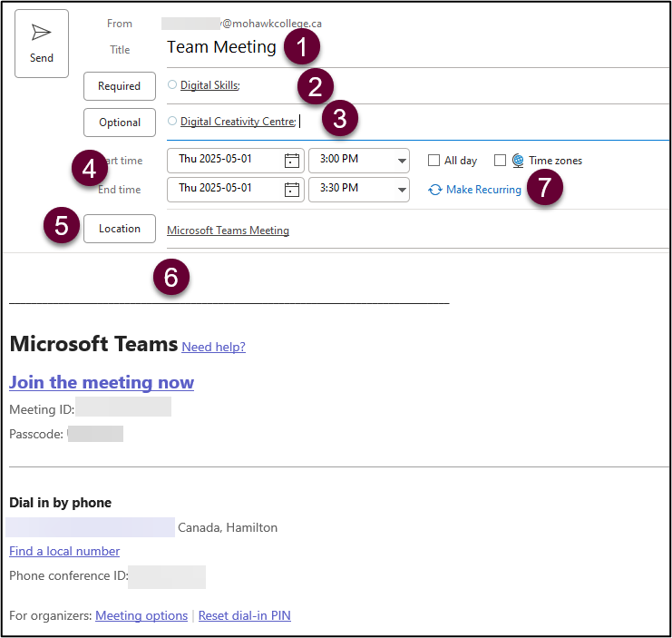This screenshot has width=672, height=638.
Task: Click the Canada, Hamilton text
Action: click(x=228, y=528)
